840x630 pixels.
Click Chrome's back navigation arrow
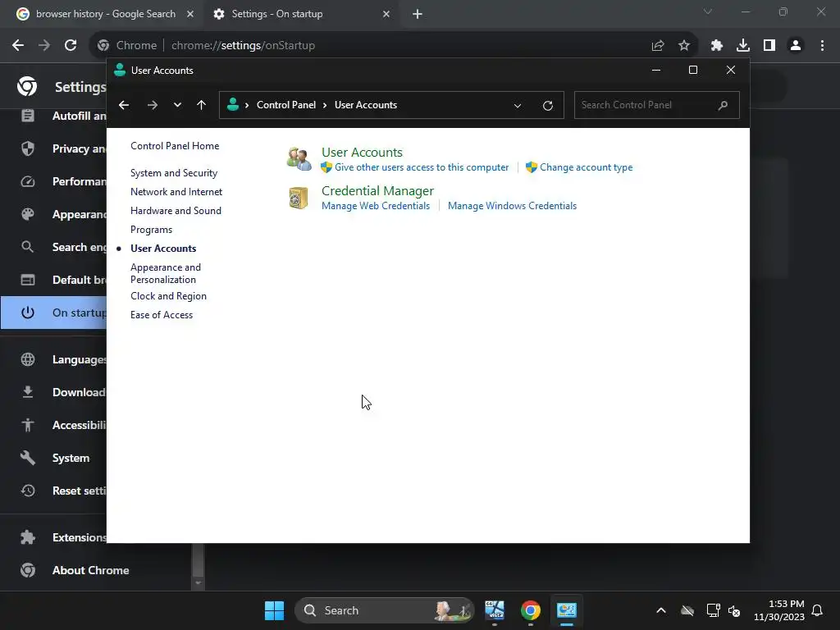point(18,46)
